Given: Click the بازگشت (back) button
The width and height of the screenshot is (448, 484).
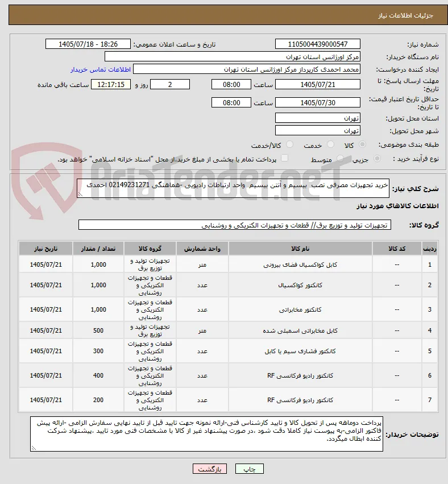Looking at the screenshot, I should 210,469.
